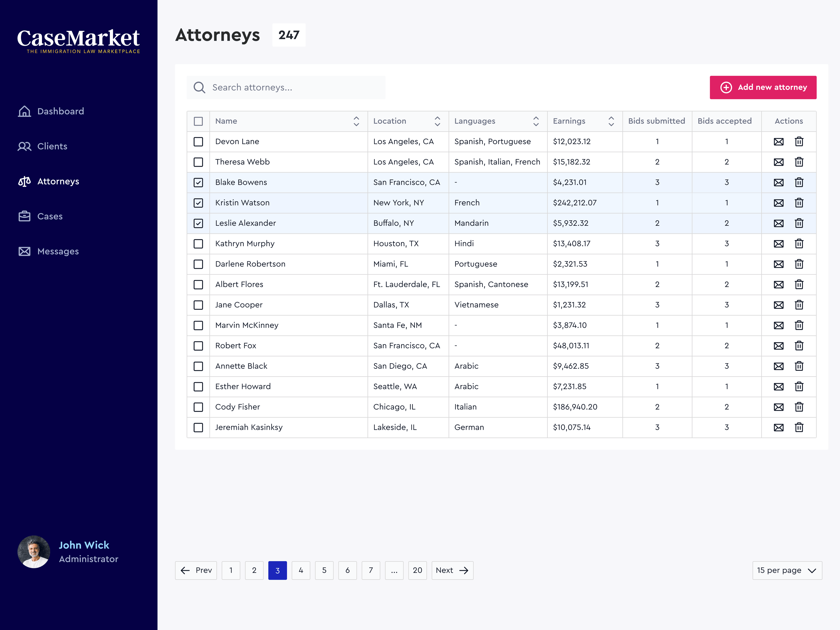
Task: Click the Kristin Watson name cell
Action: click(288, 203)
